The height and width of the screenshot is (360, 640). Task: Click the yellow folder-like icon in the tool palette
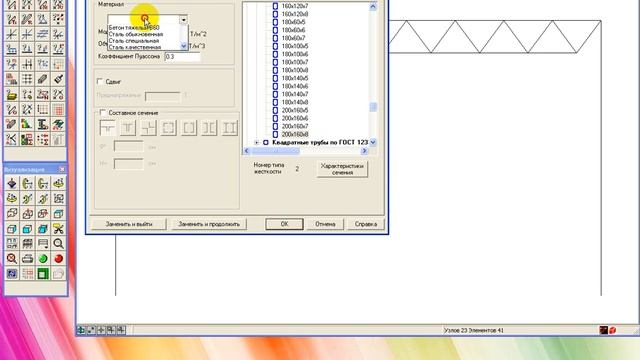(x=11, y=94)
